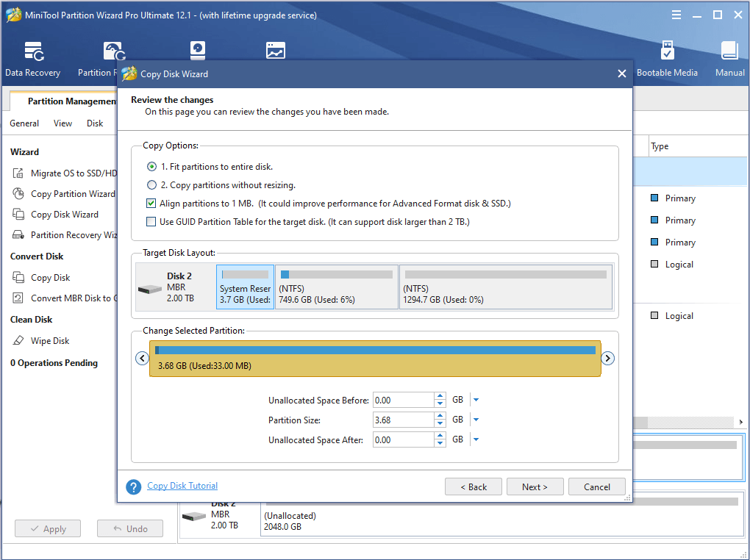Click the Space Analyzer toolbar icon
750x560 pixels.
pos(276,50)
